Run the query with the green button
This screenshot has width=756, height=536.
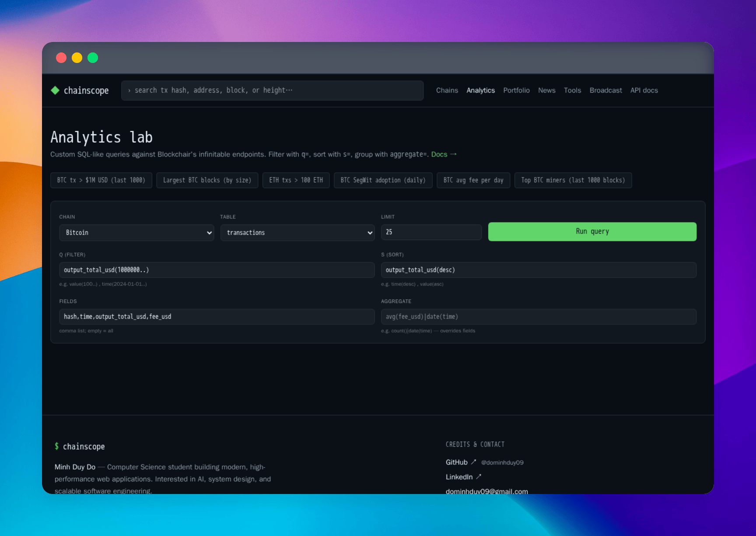592,232
